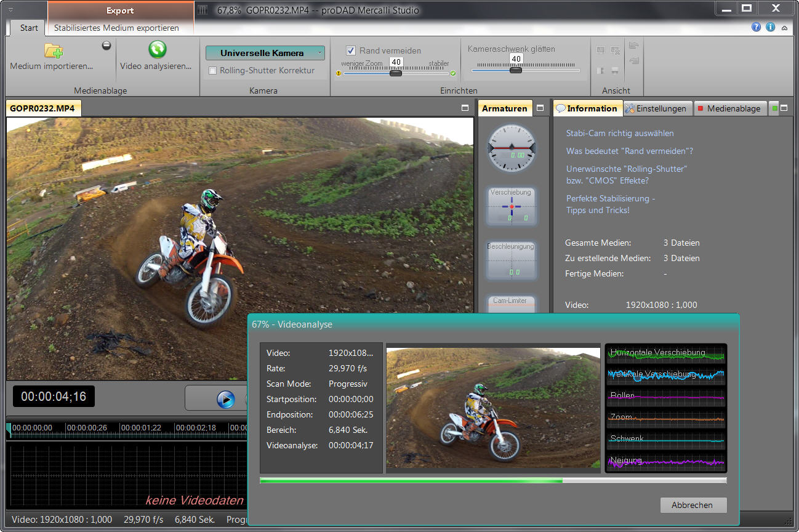The image size is (799, 532).
Task: Click the Verschiebung crosshair instrument
Action: click(511, 206)
